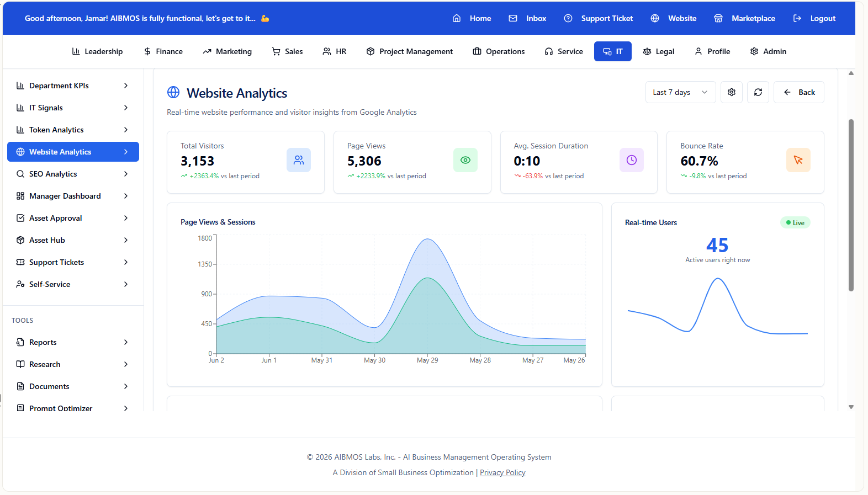Click the settings gear icon beside Last 7 days

pos(732,92)
